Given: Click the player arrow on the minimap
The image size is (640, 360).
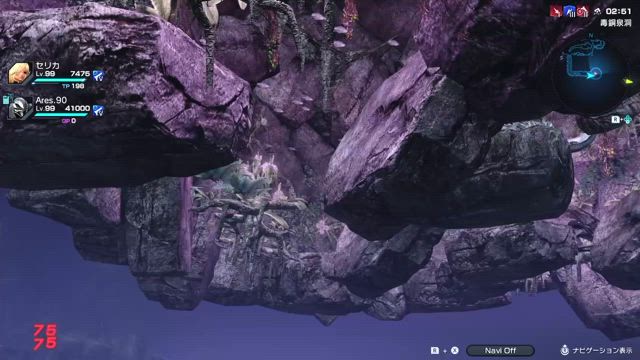Looking at the screenshot, I should coord(592,75).
